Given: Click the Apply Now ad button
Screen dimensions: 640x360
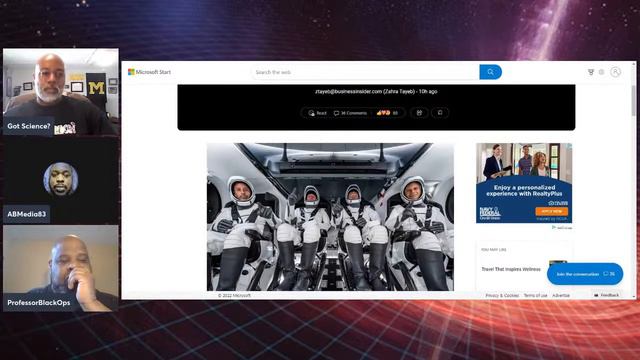Looking at the screenshot, I should click(x=551, y=211).
